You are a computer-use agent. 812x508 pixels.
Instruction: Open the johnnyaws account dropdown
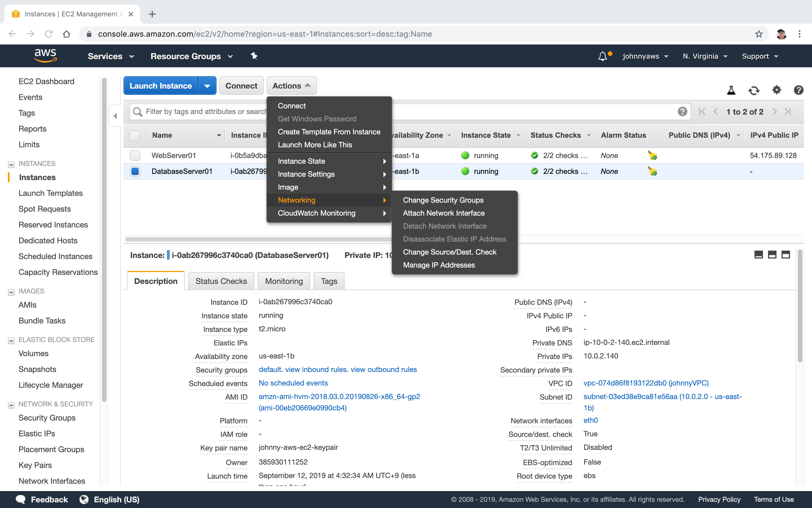point(645,56)
